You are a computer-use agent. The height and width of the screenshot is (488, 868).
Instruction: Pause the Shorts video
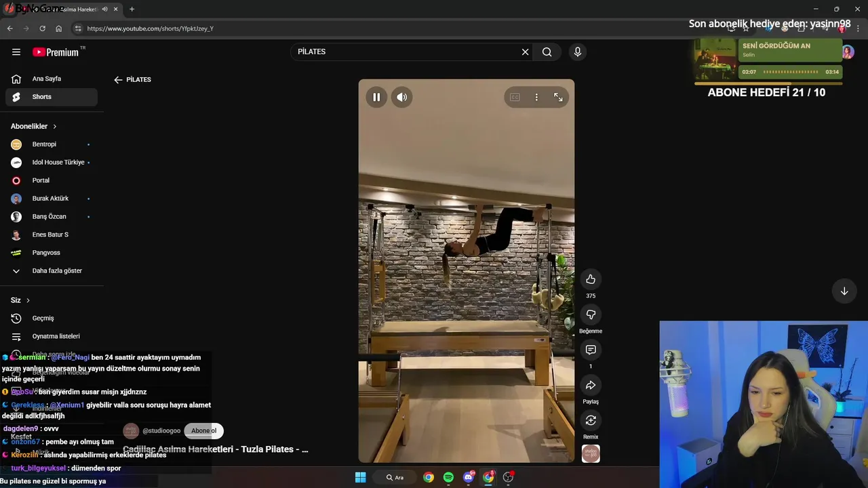tap(376, 97)
